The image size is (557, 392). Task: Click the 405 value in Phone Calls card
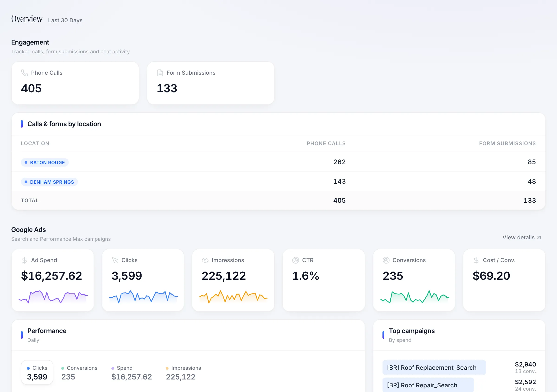coord(31,88)
